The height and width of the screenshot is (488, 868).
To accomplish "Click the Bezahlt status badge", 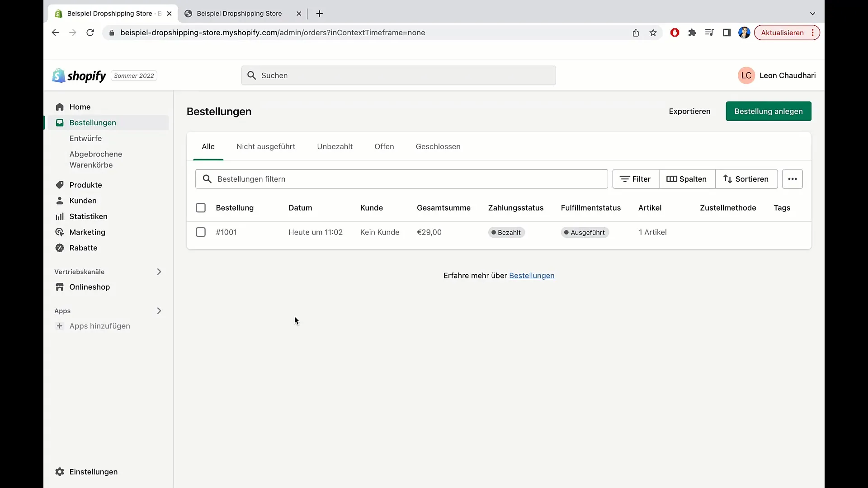I will pos(506,232).
